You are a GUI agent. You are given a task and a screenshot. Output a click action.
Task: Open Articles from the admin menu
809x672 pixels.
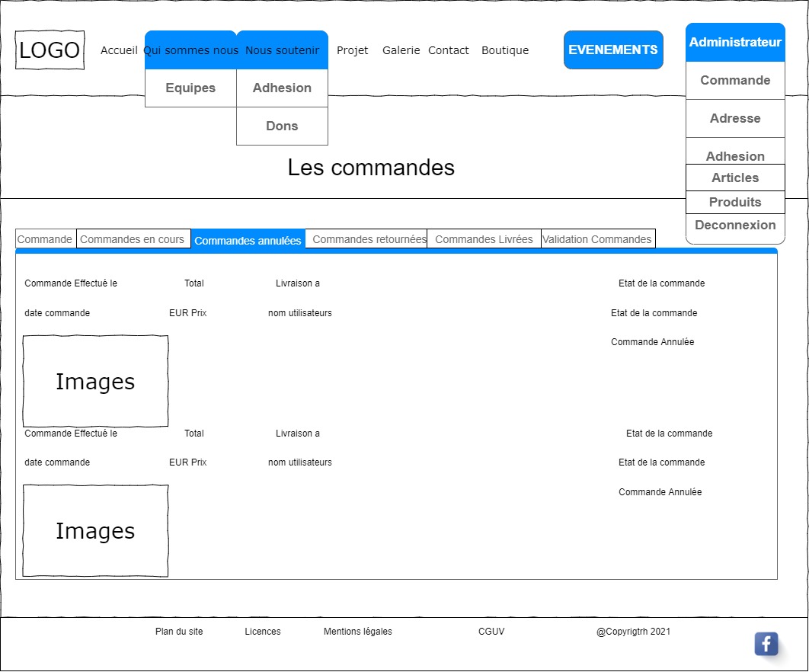[735, 178]
